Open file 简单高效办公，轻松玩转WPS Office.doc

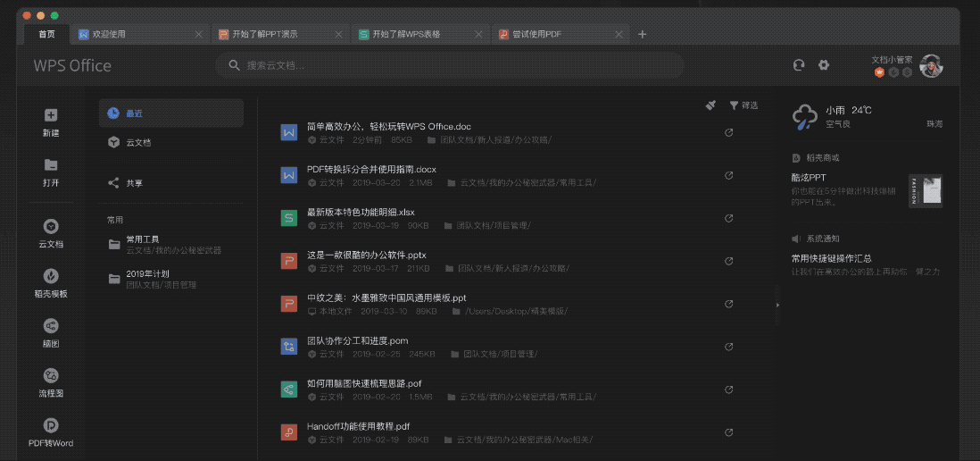(x=388, y=126)
